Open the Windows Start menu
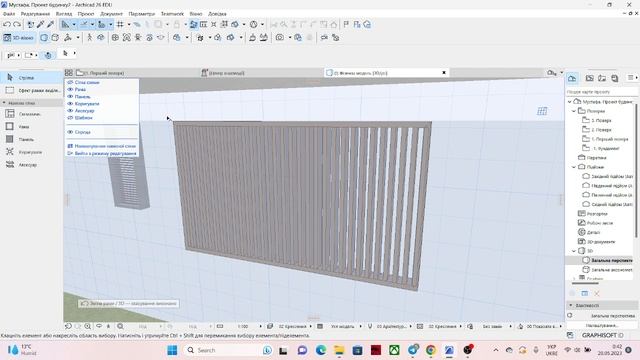Viewport: 640px width, 360px height. pyautogui.click(x=172, y=350)
